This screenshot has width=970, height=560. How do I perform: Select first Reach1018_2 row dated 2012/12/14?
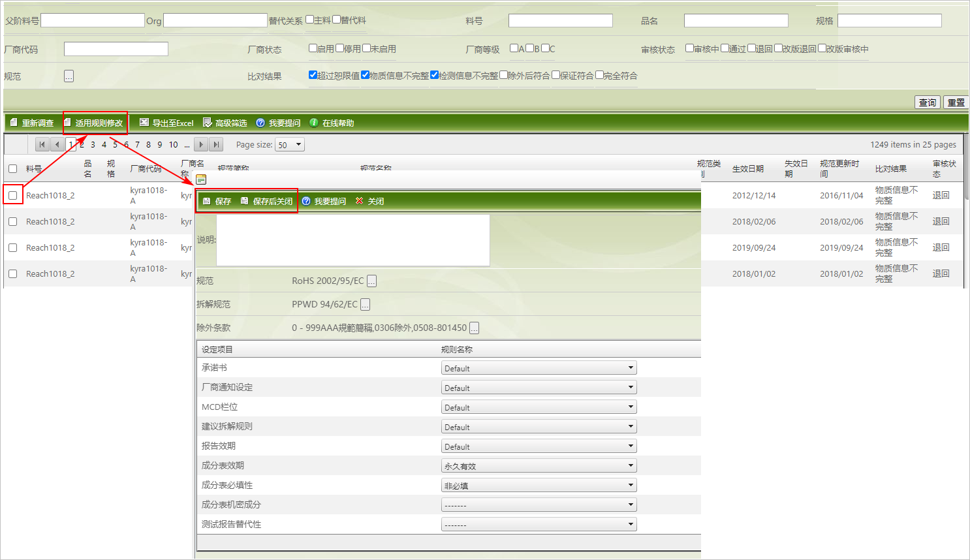coord(12,195)
